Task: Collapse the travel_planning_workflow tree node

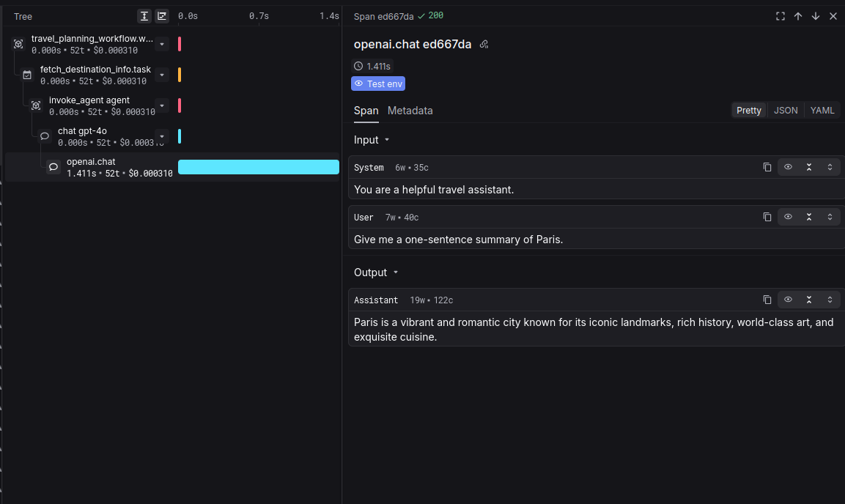Action: [x=162, y=44]
